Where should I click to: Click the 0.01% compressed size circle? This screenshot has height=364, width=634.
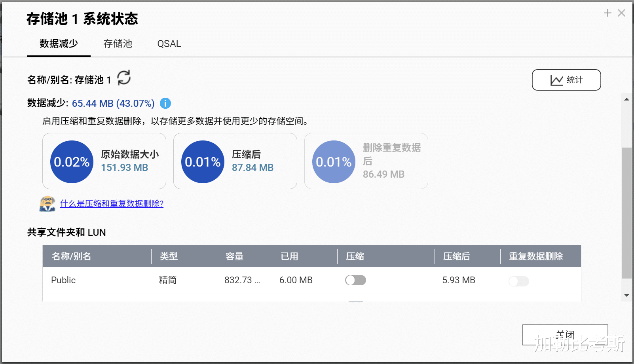coord(203,161)
